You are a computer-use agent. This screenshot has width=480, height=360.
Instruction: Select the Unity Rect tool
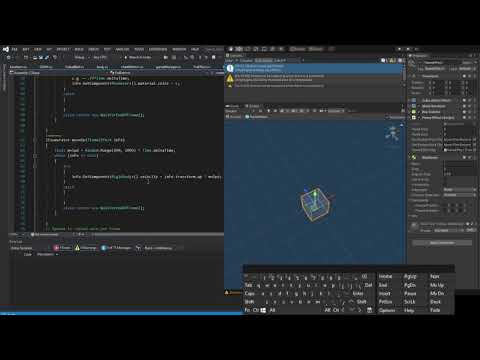(264, 49)
